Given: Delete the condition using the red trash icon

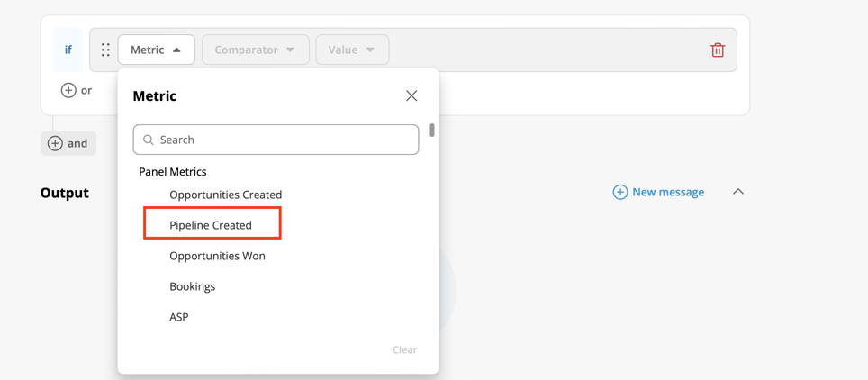Looking at the screenshot, I should click(718, 50).
